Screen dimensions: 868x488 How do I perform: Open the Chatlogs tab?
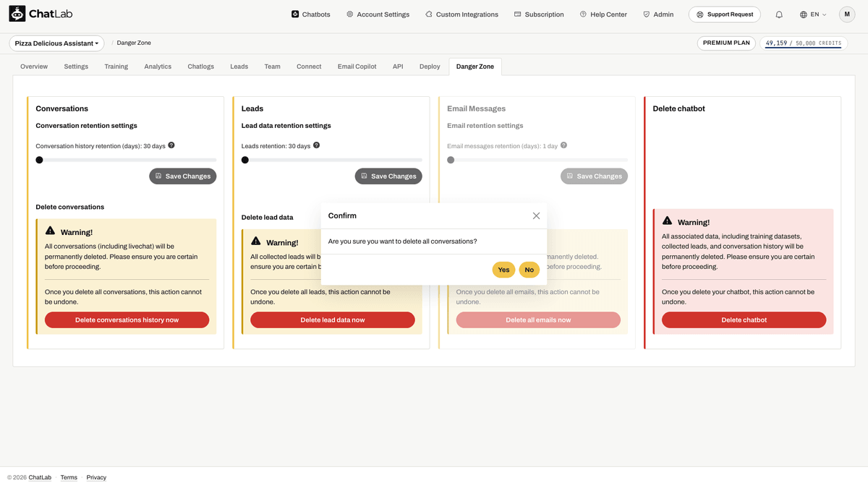pos(201,67)
